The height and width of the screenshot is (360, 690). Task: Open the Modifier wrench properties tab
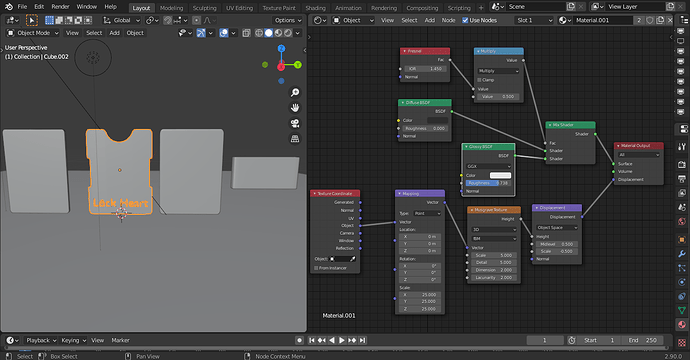click(682, 253)
